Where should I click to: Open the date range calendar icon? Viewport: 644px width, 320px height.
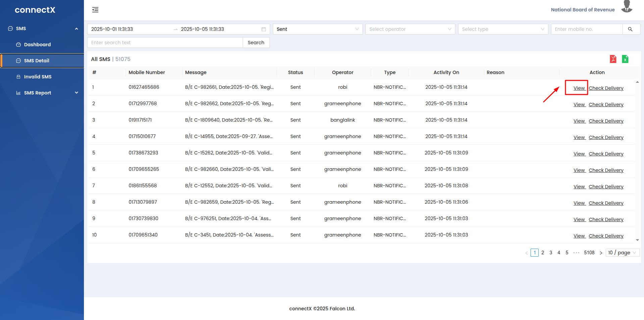pos(264,29)
